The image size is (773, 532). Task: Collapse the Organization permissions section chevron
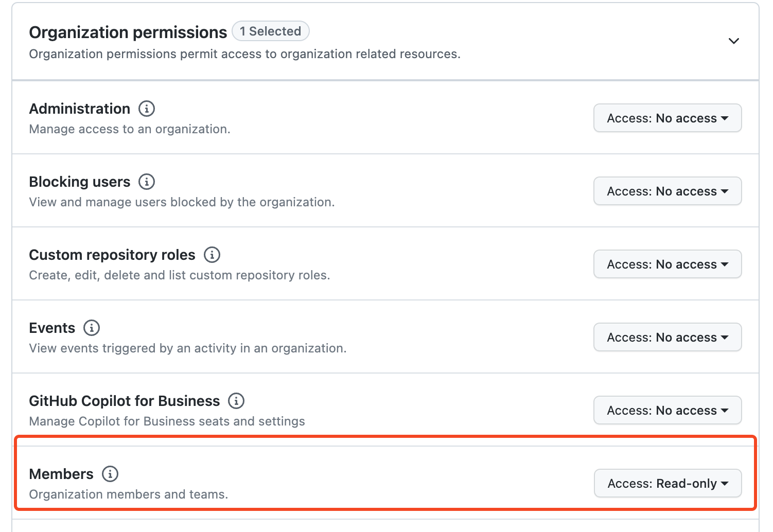pyautogui.click(x=734, y=41)
